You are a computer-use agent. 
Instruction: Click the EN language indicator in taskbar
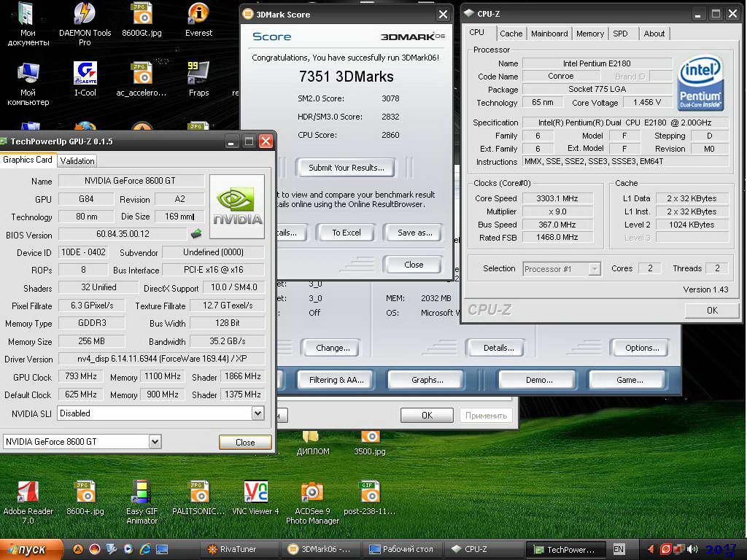click(x=619, y=549)
